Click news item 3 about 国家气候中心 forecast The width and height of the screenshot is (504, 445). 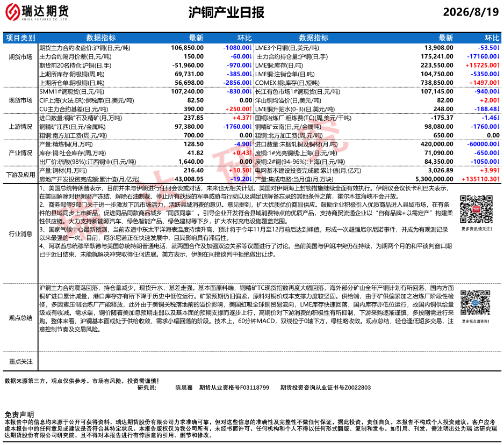click(243, 234)
